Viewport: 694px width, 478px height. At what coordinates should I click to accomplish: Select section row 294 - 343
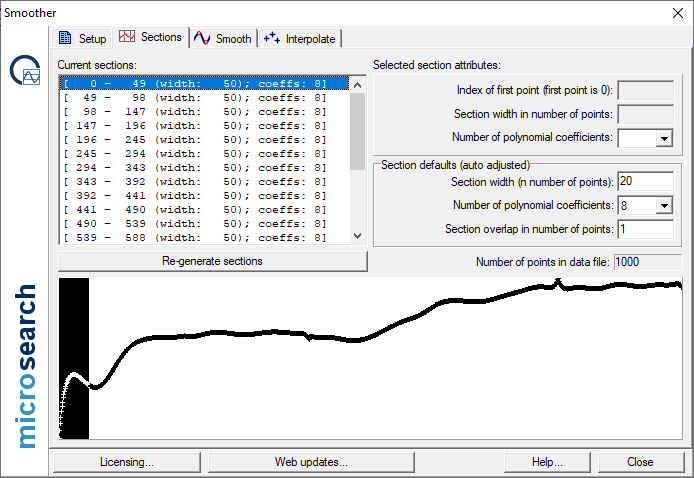(204, 168)
